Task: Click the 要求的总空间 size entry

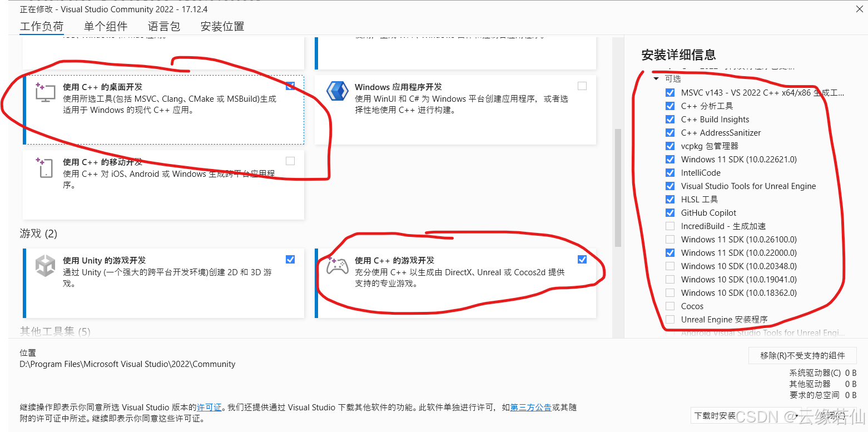Action: click(x=822, y=395)
